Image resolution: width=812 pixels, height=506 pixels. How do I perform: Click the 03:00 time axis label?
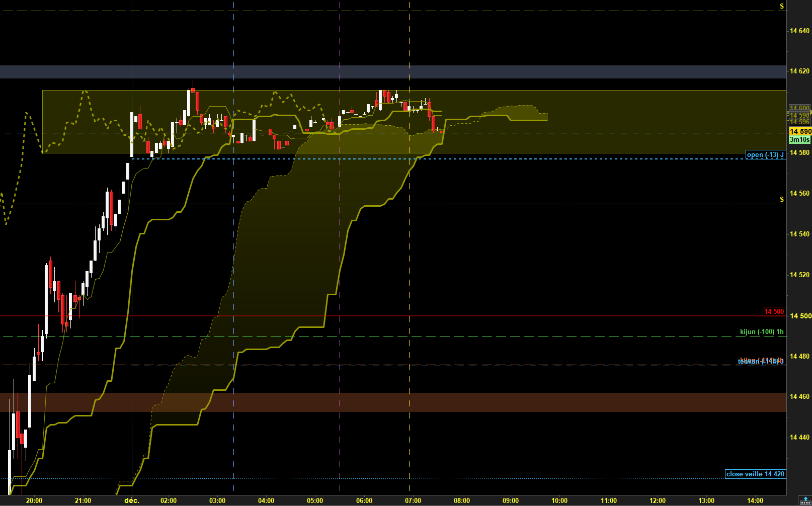click(217, 500)
